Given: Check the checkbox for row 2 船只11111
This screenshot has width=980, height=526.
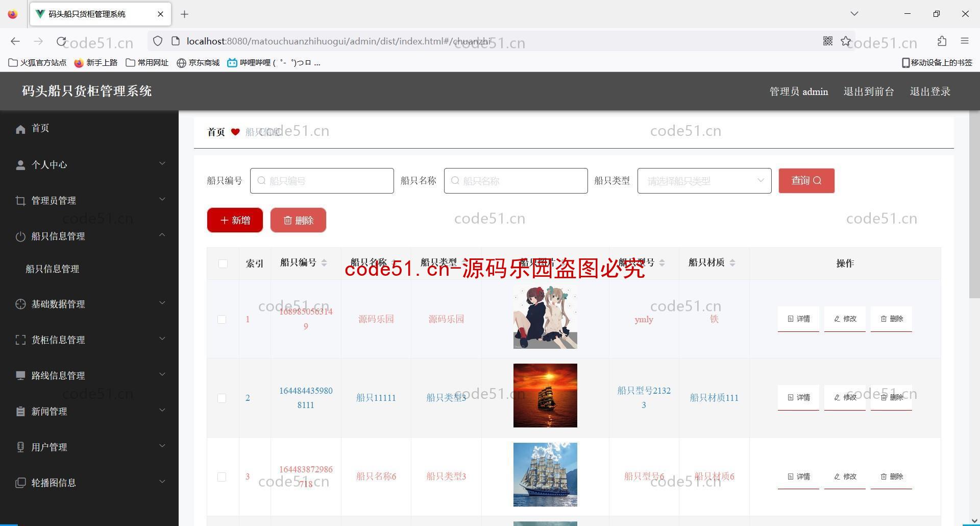Looking at the screenshot, I should (x=222, y=398).
